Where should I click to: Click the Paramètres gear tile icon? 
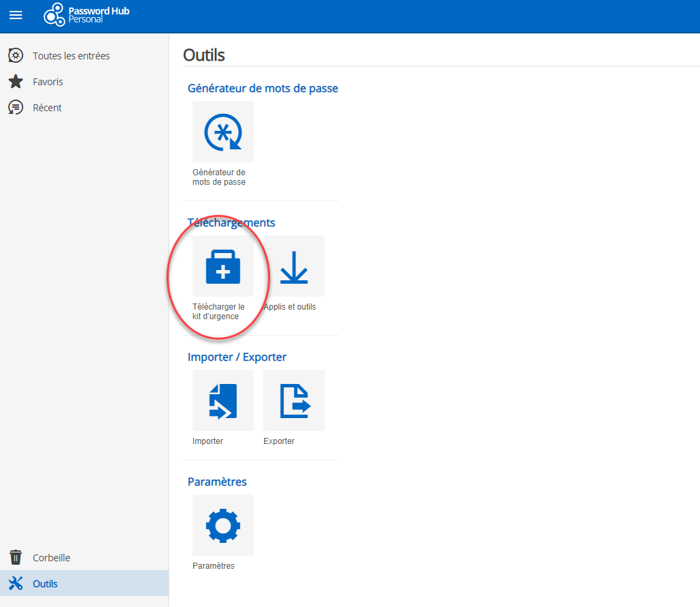click(223, 525)
